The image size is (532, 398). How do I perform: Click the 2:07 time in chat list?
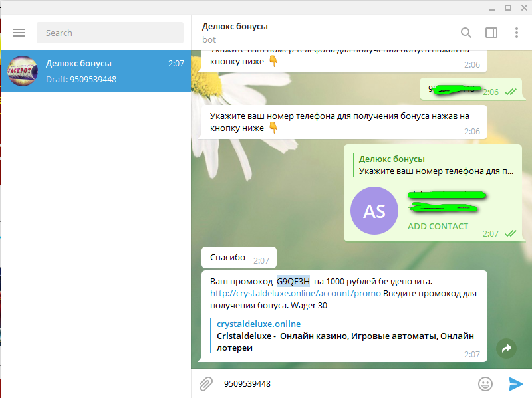click(x=176, y=63)
